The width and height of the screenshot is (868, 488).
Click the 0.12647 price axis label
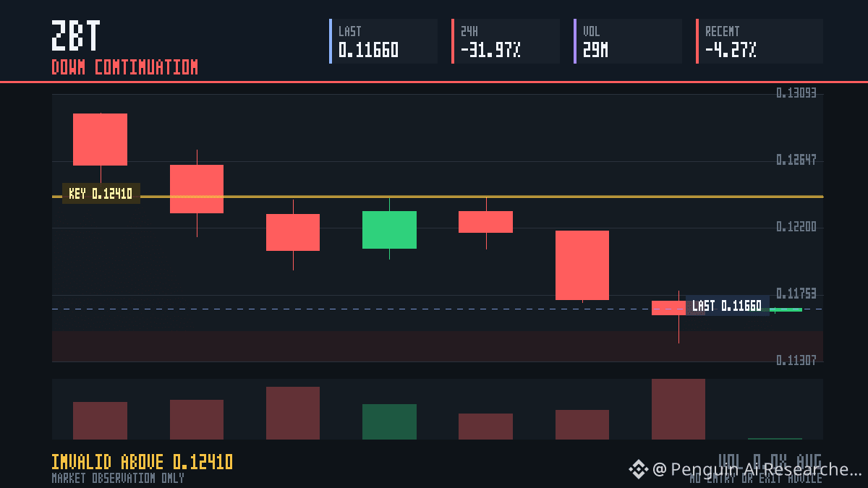[x=796, y=160]
